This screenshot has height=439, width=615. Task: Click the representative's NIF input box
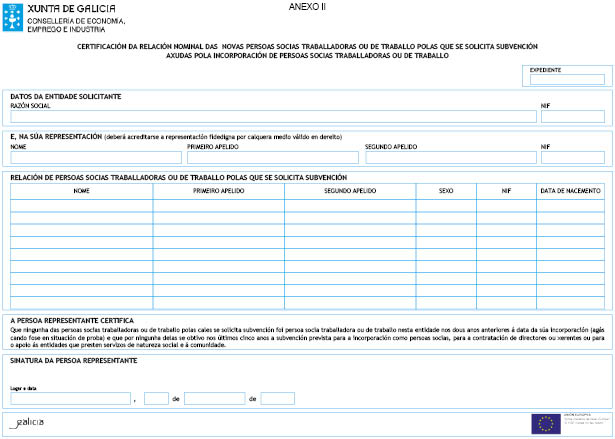coord(572,158)
